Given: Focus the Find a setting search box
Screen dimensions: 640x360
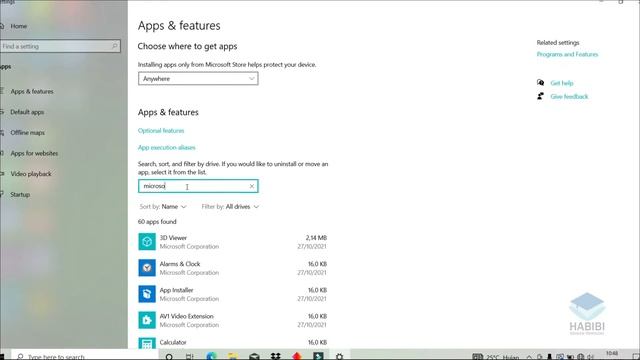Looking at the screenshot, I should (60, 46).
